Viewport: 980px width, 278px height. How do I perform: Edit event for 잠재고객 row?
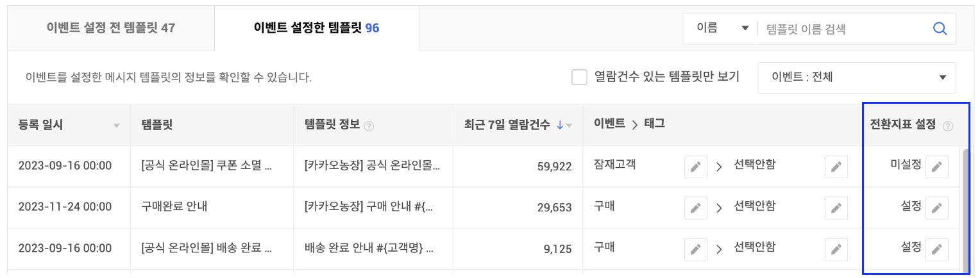695,167
